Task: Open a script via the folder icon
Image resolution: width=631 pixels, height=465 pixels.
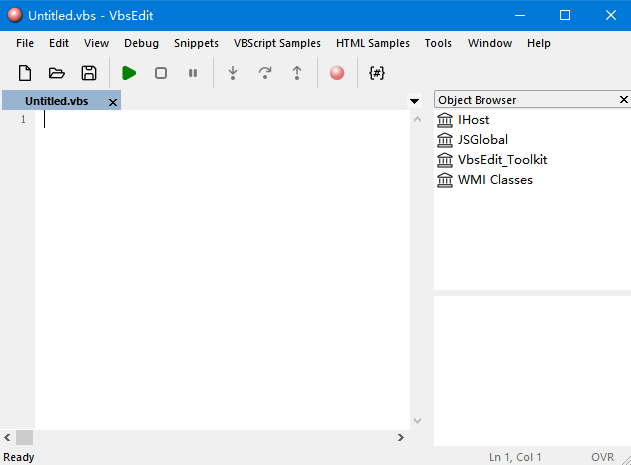Action: [x=57, y=73]
